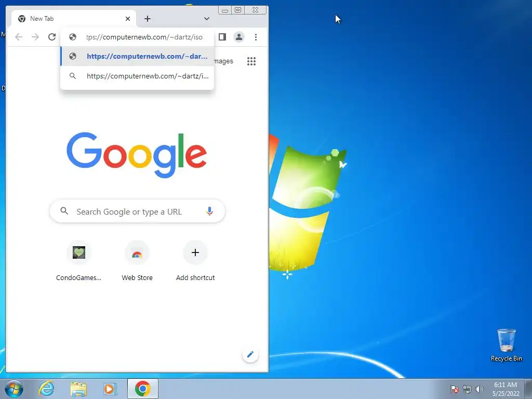Open the clock showing 6:11 AM
This screenshot has height=399, width=532.
[x=506, y=389]
